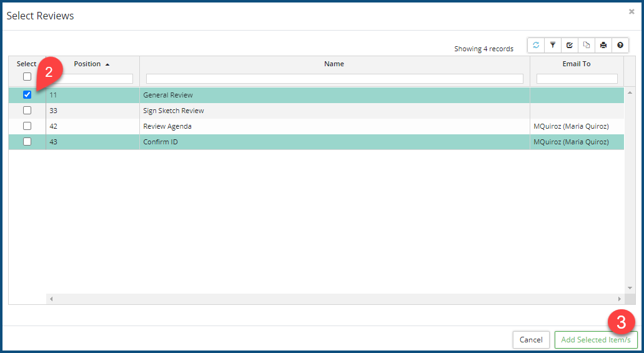Close the Select Reviews dialog with X
The height and width of the screenshot is (353, 644).
[632, 12]
